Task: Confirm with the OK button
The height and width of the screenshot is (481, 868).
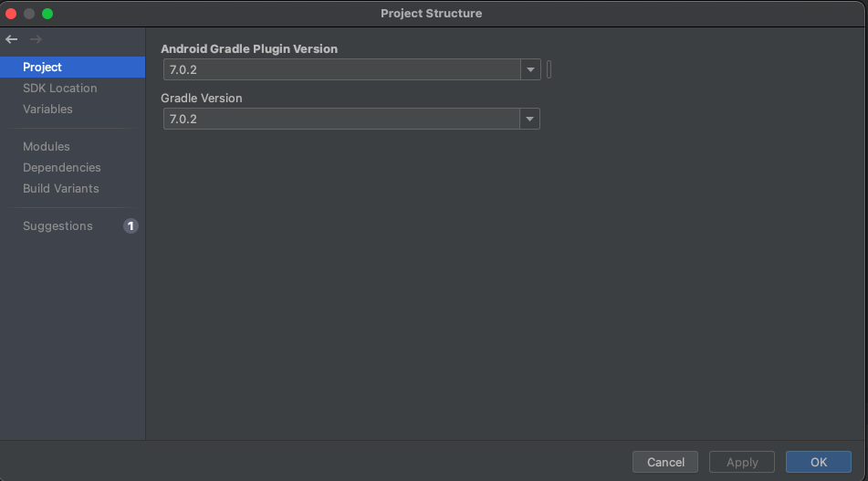Action: [x=818, y=462]
